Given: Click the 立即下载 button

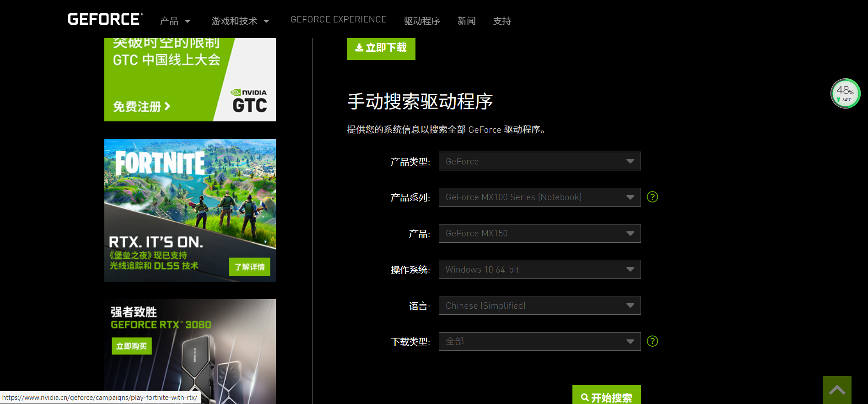Looking at the screenshot, I should (x=381, y=48).
